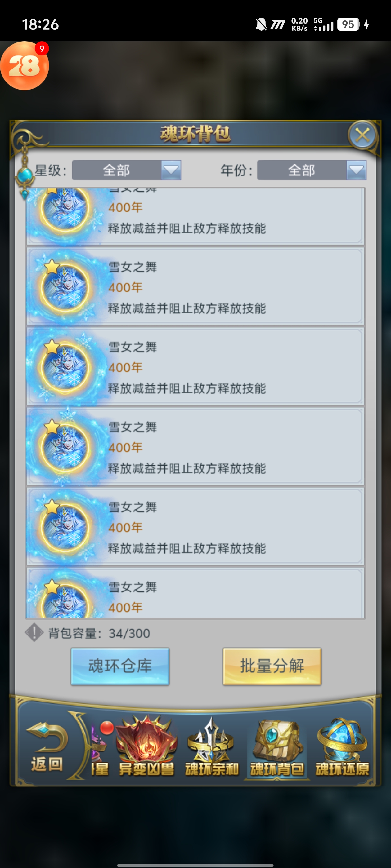
Task: Open the 魂环仓库 warehouse button
Action: pos(120,666)
